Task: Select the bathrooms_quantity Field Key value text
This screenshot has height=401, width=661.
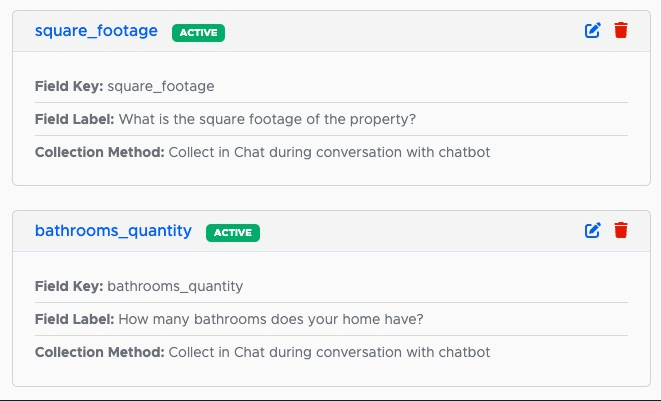Action: pos(175,287)
